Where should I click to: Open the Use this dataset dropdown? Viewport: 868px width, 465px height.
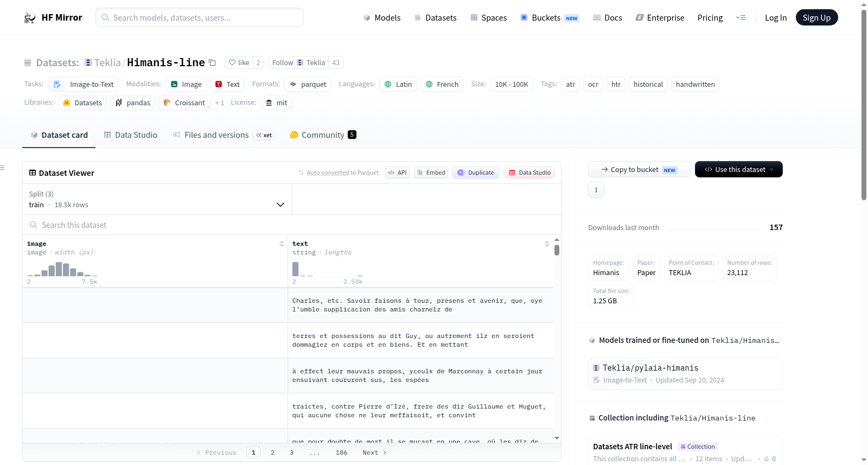pyautogui.click(x=738, y=169)
